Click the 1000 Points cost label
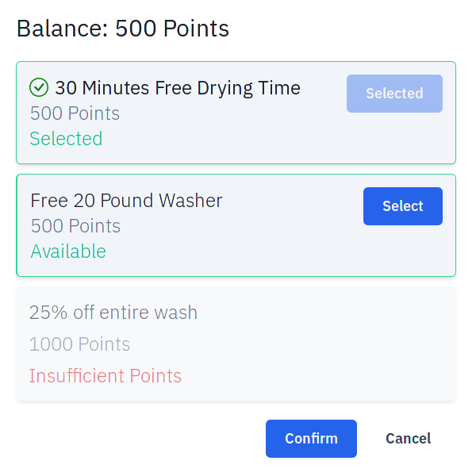 coord(79,344)
